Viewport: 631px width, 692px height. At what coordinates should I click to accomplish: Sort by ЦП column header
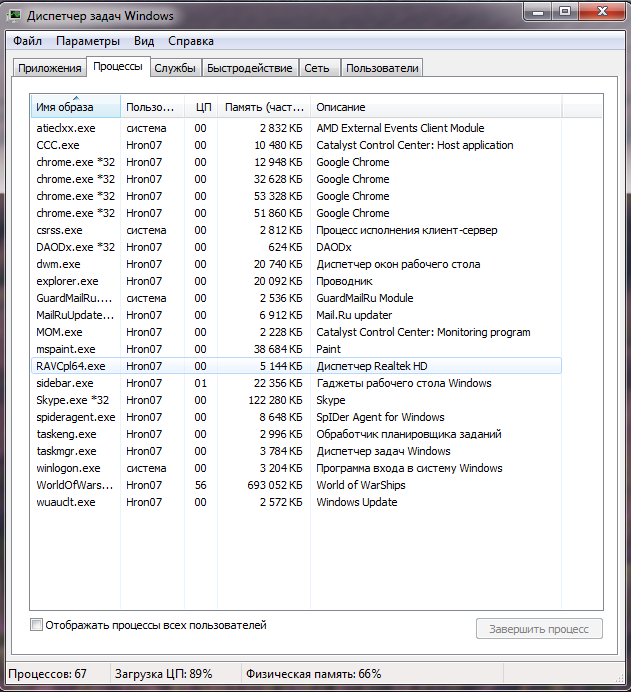(201, 107)
